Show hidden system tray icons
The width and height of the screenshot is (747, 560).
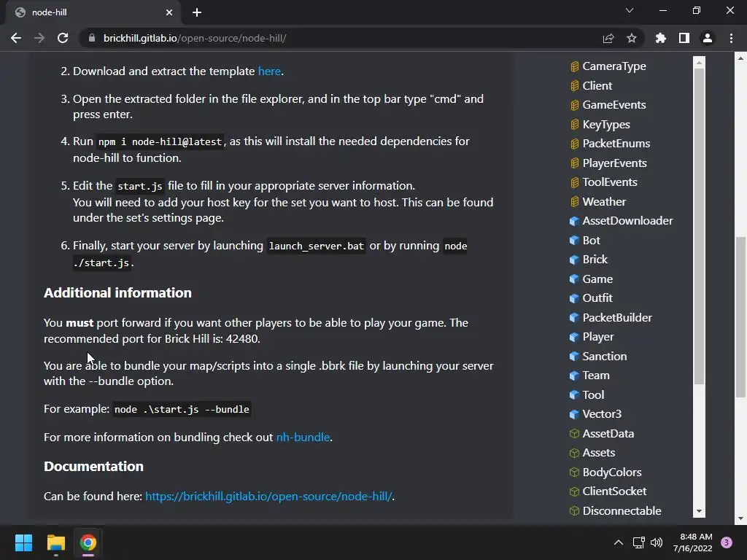coord(619,542)
